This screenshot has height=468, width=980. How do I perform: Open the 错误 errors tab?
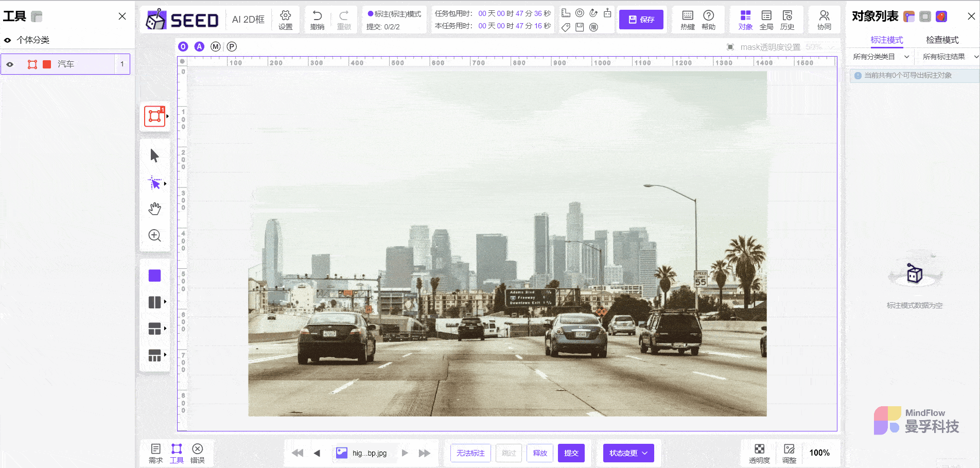click(x=197, y=454)
